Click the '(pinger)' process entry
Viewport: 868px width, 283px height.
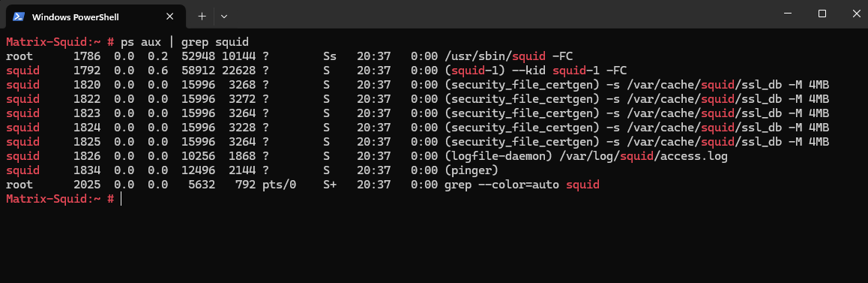tap(471, 170)
